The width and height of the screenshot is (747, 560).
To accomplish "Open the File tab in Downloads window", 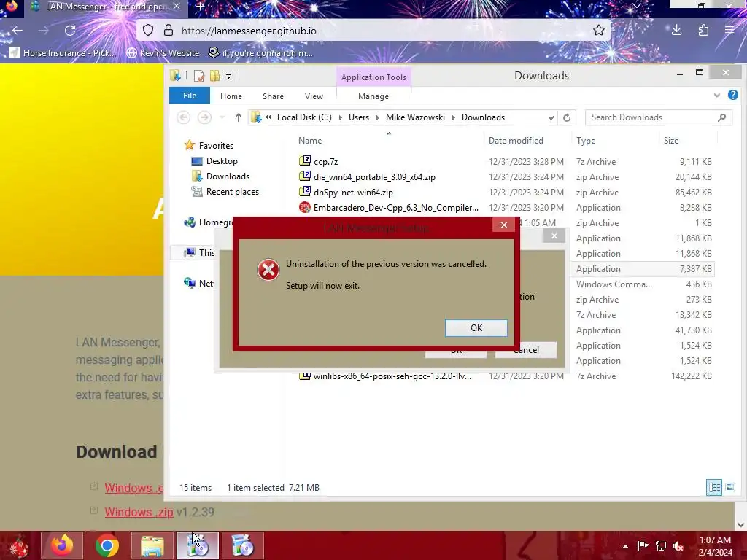I will (x=189, y=96).
